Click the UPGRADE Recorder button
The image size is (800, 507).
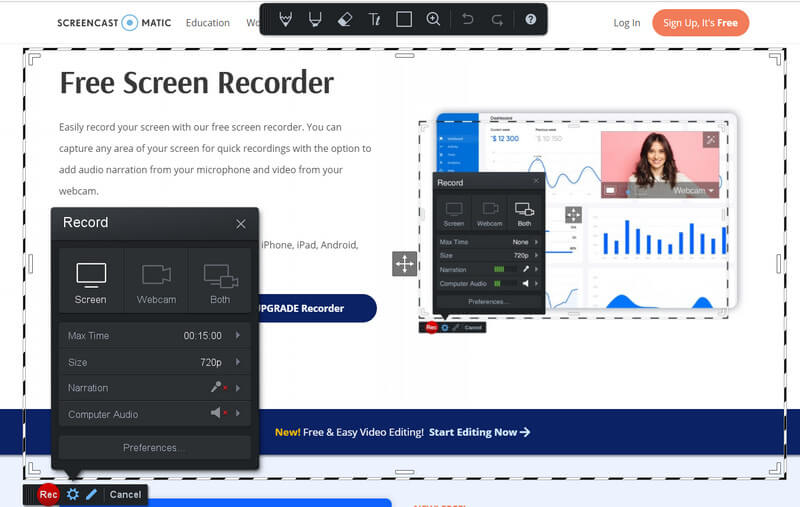click(317, 308)
